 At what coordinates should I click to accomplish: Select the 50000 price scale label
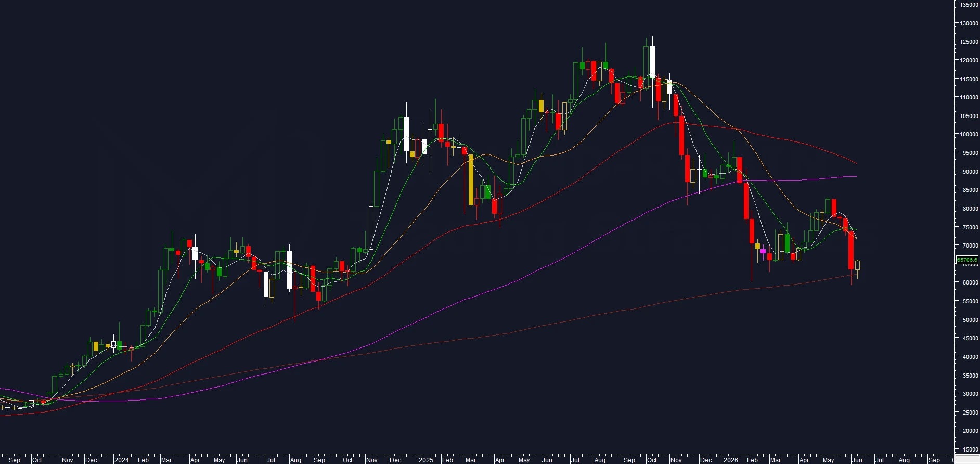pos(970,320)
